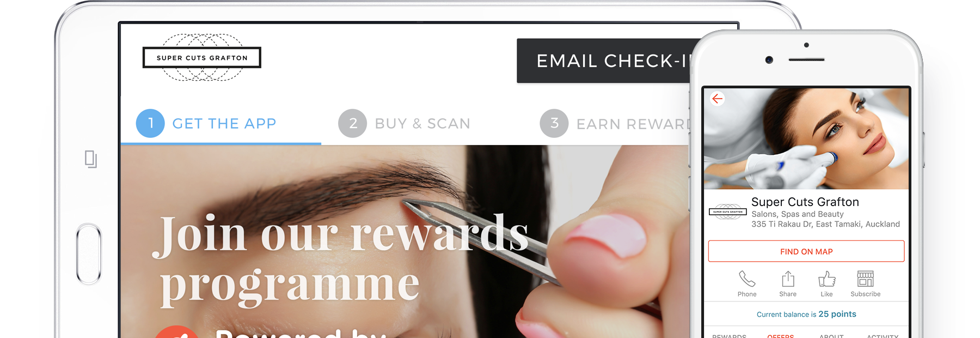The height and width of the screenshot is (338, 980).
Task: Select step 3 Earn Rewards
Action: coord(615,124)
